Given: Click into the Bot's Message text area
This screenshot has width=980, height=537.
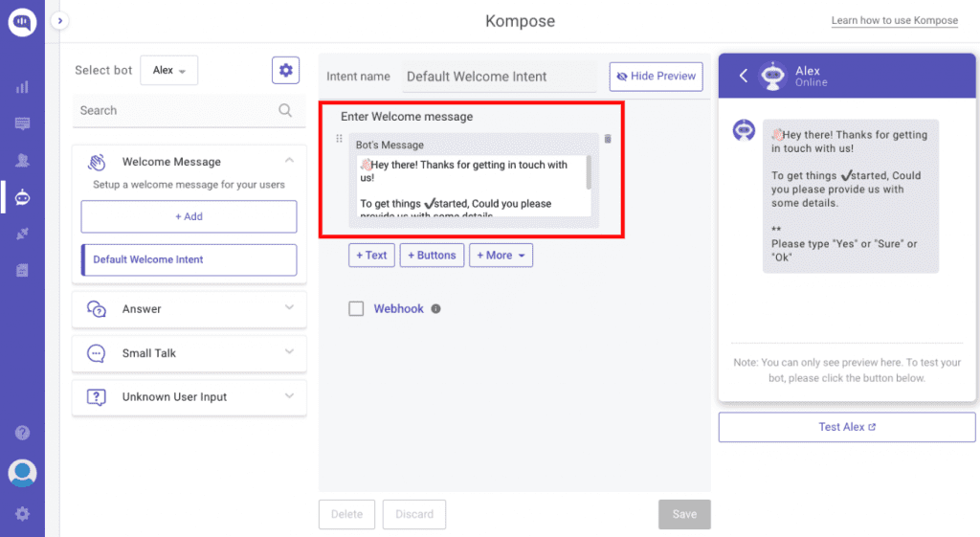Looking at the screenshot, I should 470,187.
